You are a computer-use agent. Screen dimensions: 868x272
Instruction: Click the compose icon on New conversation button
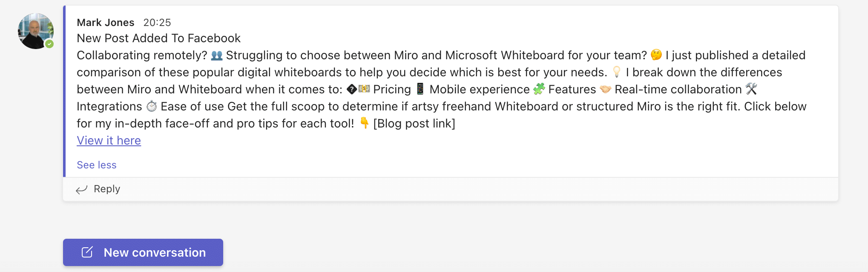(x=87, y=252)
